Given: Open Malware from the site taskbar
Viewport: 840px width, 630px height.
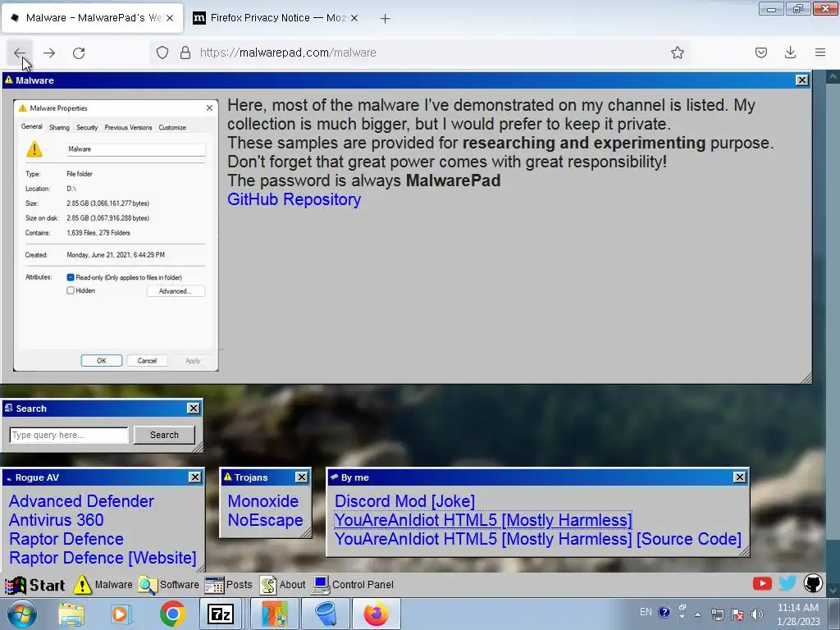Looking at the screenshot, I should (103, 584).
